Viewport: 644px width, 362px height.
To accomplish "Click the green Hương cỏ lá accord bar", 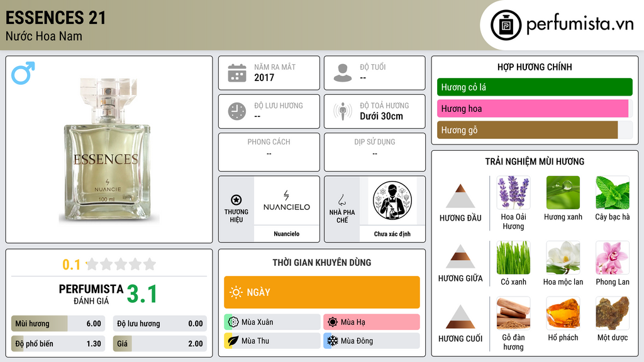I will pos(535,87).
